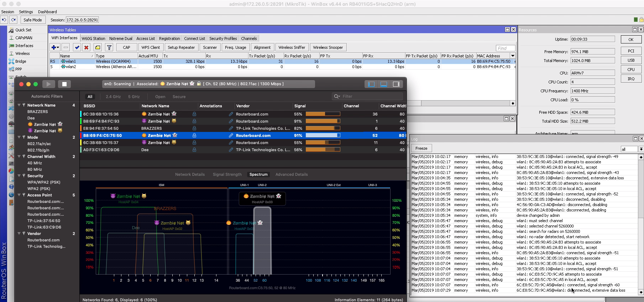Click the Freeze button in Log
The height and width of the screenshot is (302, 644).
(422, 148)
